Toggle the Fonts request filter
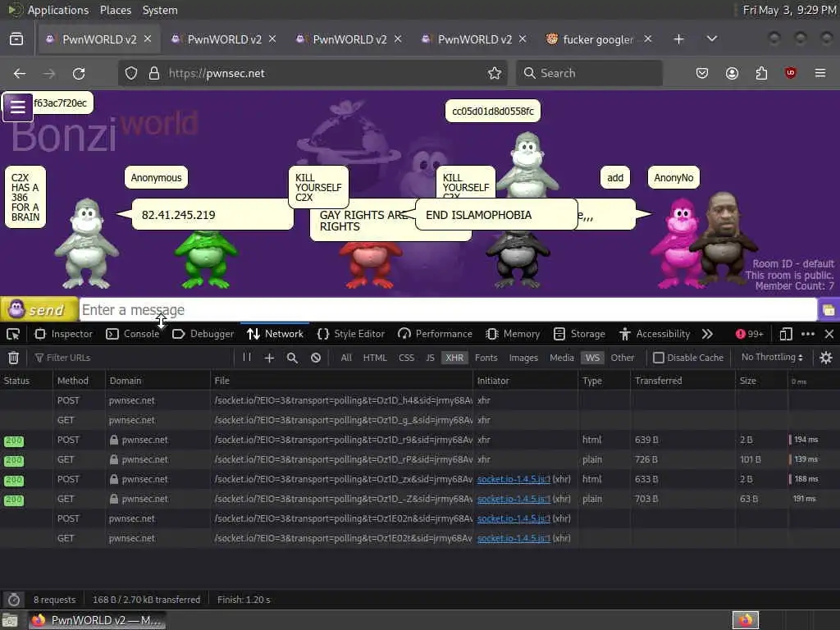The image size is (840, 630). point(486,358)
